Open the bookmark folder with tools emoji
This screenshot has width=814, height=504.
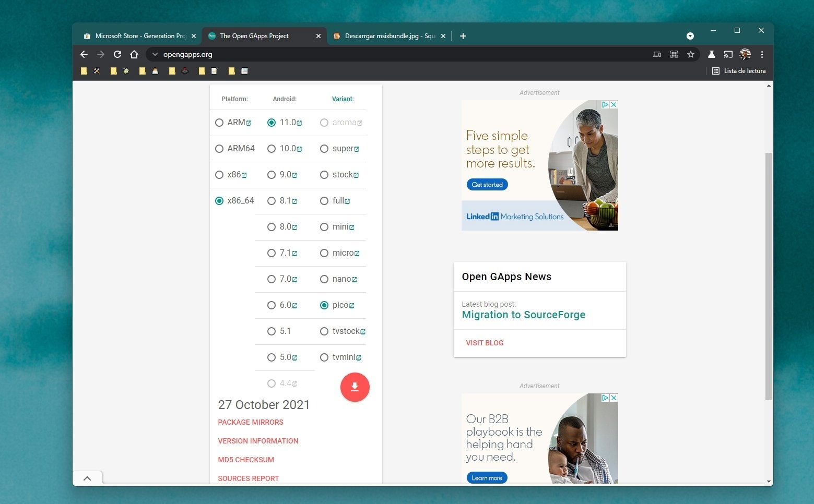pyautogui.click(x=90, y=71)
